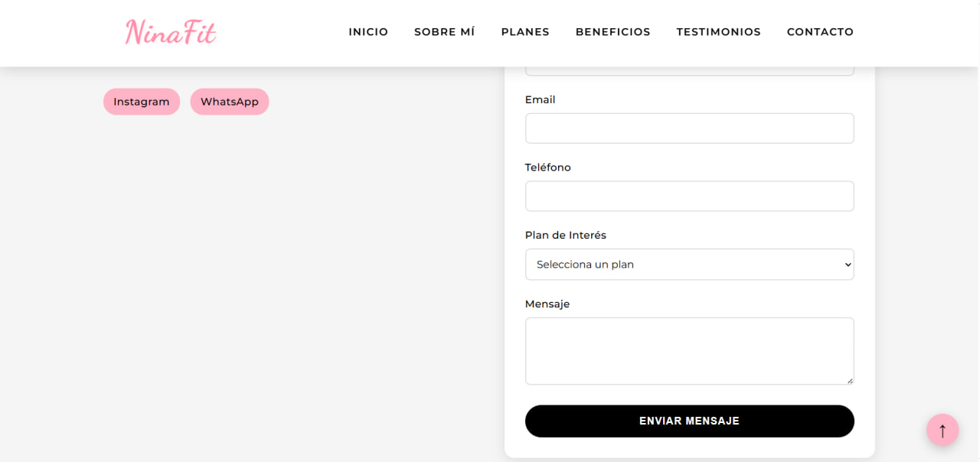980x462 pixels.
Task: Click the NinaFit logo
Action: (171, 32)
